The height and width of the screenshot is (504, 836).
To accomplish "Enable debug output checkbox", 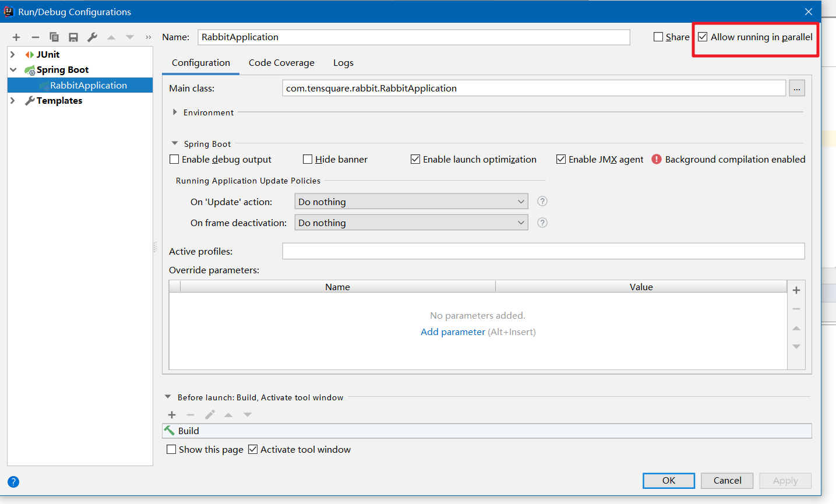I will 174,159.
